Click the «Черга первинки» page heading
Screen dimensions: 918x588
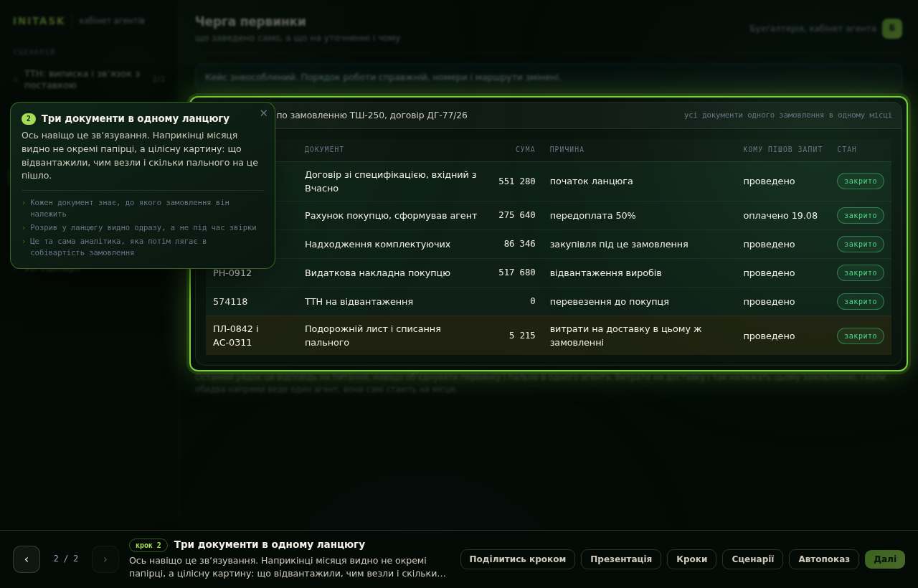tap(250, 22)
